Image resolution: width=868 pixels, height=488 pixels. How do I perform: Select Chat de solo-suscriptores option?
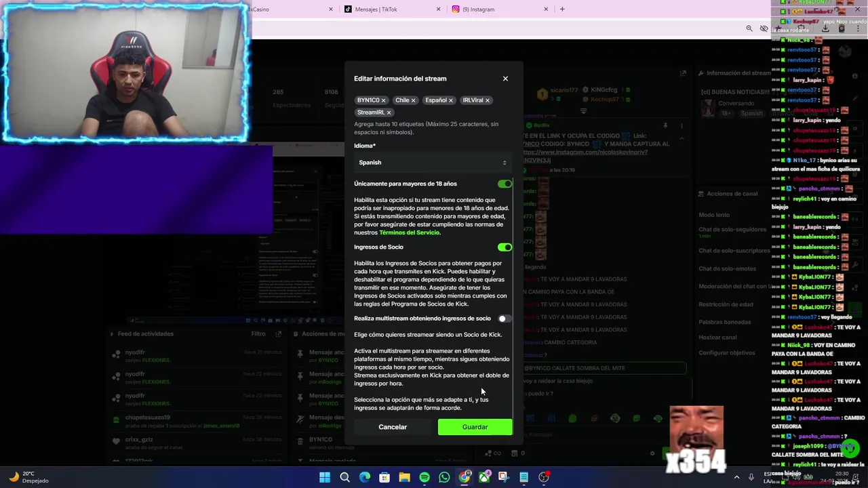pos(734,251)
